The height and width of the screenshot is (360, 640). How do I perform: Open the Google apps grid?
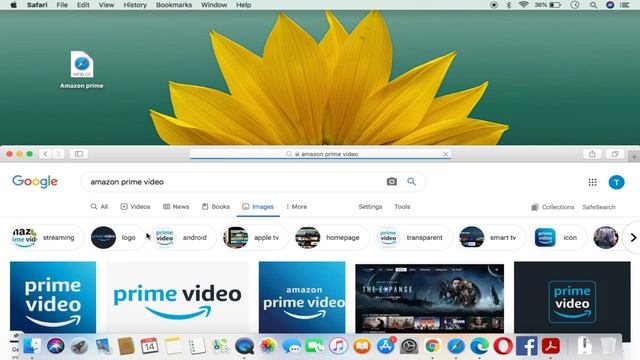point(592,182)
